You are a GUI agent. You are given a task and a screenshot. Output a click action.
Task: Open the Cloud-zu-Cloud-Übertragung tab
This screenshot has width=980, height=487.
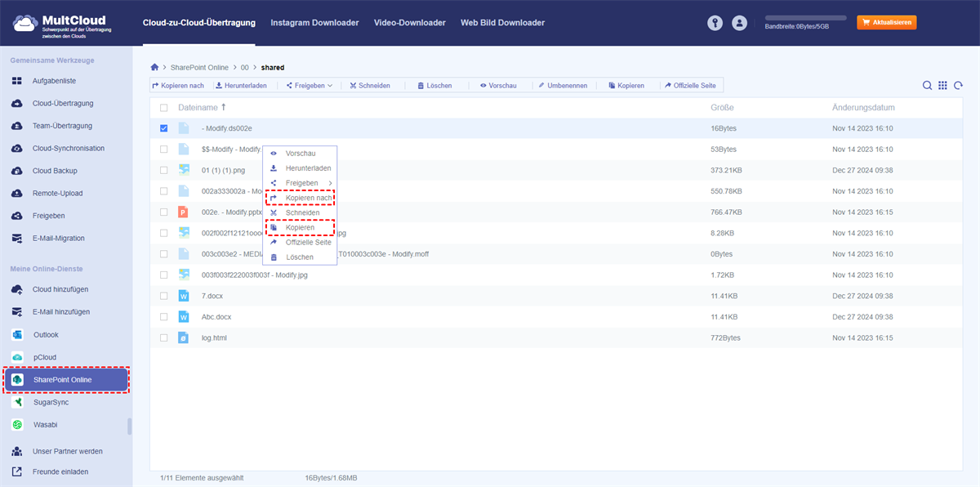[x=198, y=23]
